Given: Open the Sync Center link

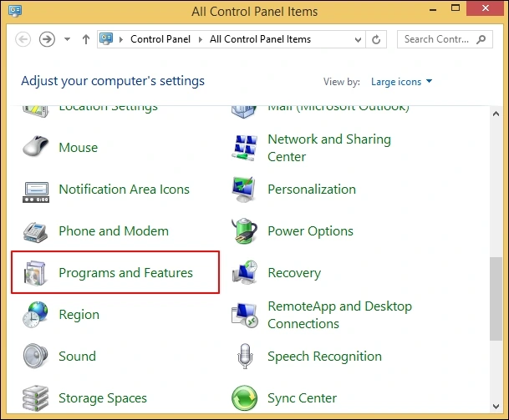Looking at the screenshot, I should [x=302, y=398].
